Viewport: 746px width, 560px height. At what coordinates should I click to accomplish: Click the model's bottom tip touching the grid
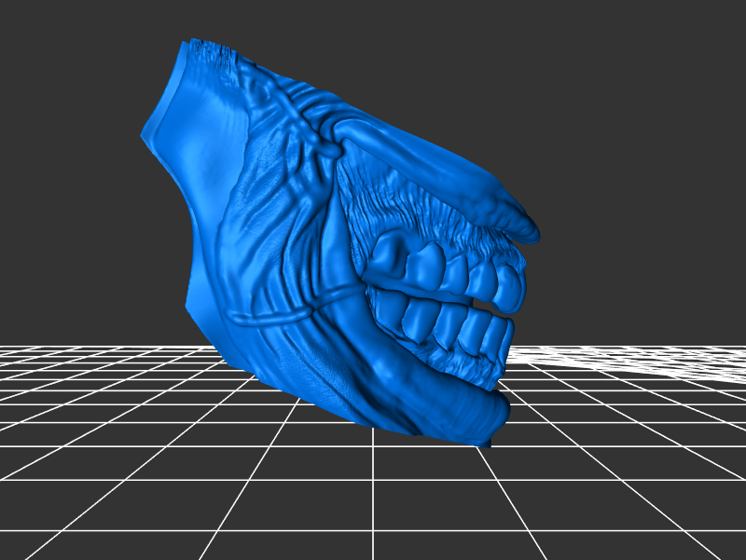point(485,444)
